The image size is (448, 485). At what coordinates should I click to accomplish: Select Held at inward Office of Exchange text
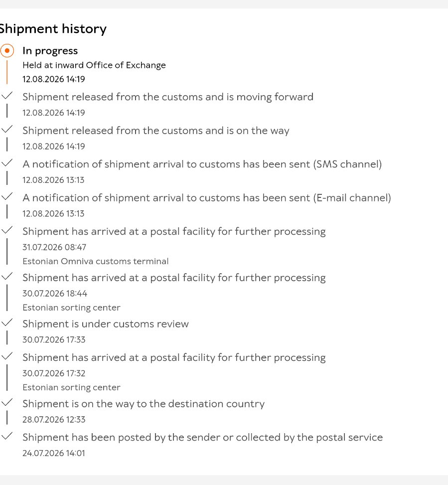(94, 65)
